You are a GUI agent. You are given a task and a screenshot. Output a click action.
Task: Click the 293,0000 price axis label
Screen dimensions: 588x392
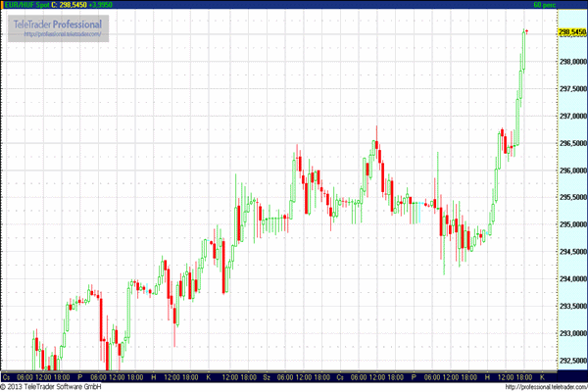(x=571, y=333)
